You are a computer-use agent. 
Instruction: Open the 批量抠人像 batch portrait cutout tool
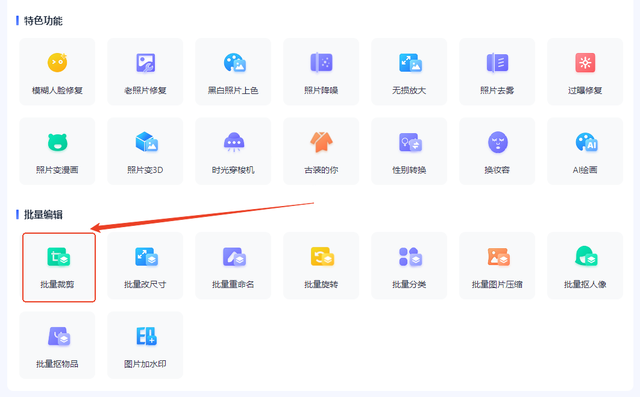pyautogui.click(x=585, y=266)
